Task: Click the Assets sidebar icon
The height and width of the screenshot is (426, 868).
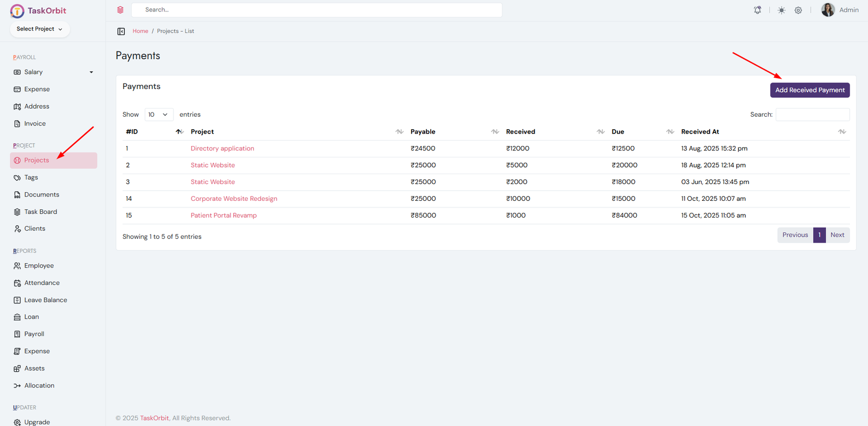Action: 17,368
